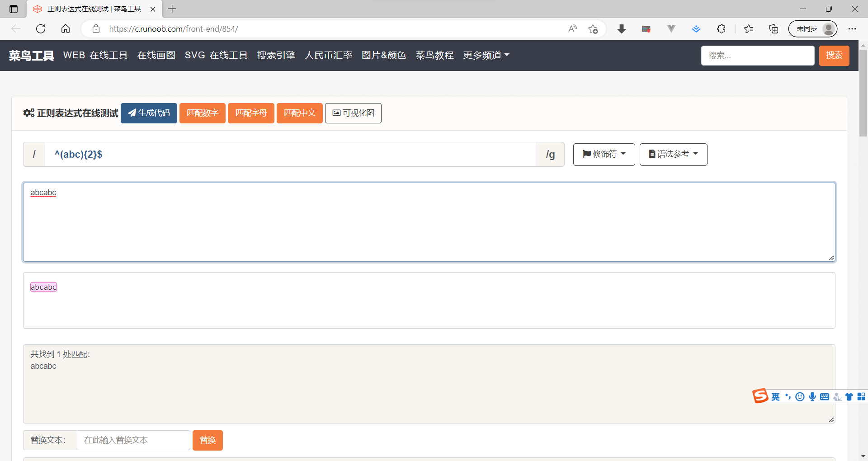Click the abcabc test text area
The image size is (868, 461).
point(429,222)
